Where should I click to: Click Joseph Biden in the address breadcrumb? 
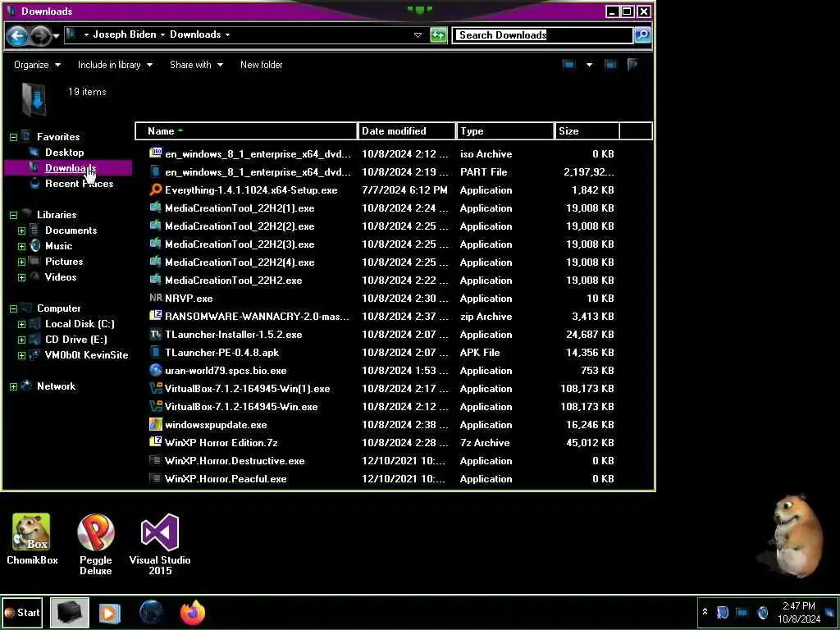125,34
